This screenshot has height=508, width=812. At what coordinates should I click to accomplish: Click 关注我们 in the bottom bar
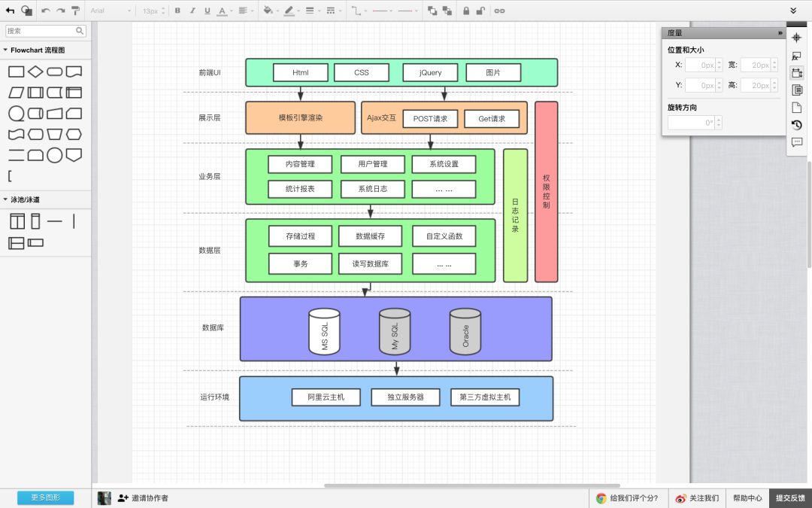pyautogui.click(x=697, y=498)
